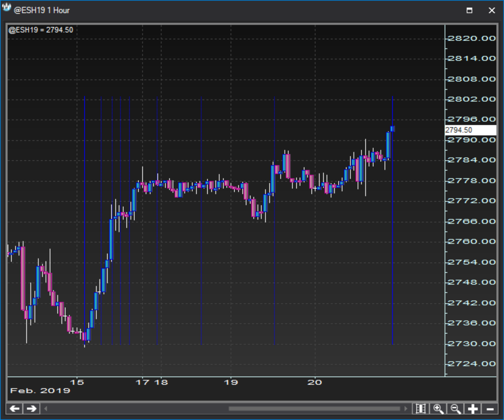Click the 2814.00 price axis label

point(472,58)
